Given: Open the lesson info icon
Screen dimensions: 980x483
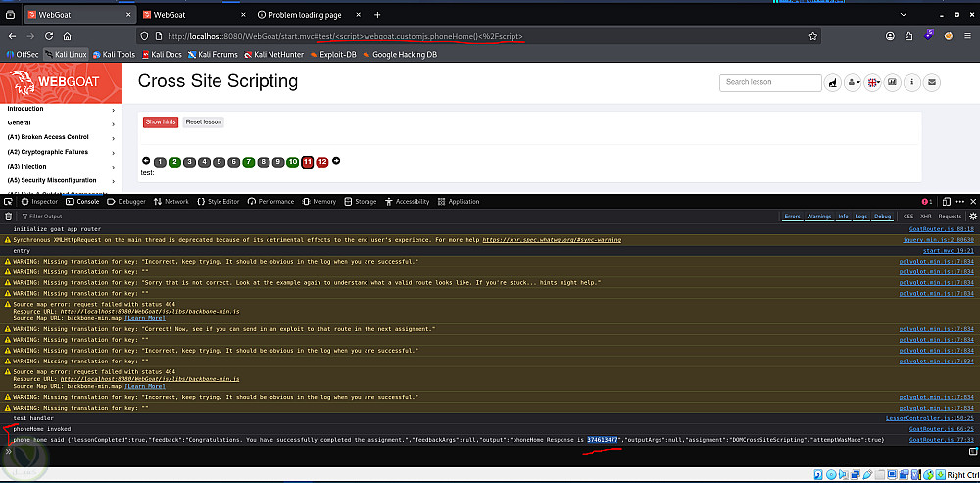Looking at the screenshot, I should (912, 82).
